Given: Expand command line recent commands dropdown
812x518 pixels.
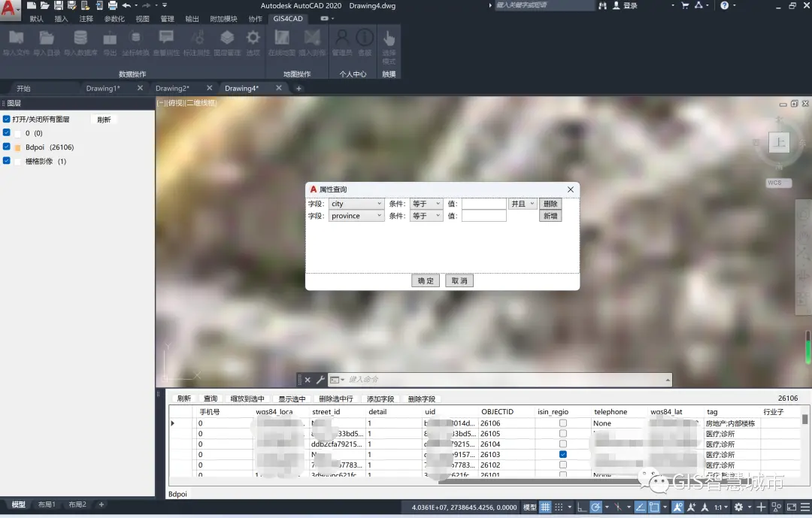Looking at the screenshot, I should (x=668, y=380).
